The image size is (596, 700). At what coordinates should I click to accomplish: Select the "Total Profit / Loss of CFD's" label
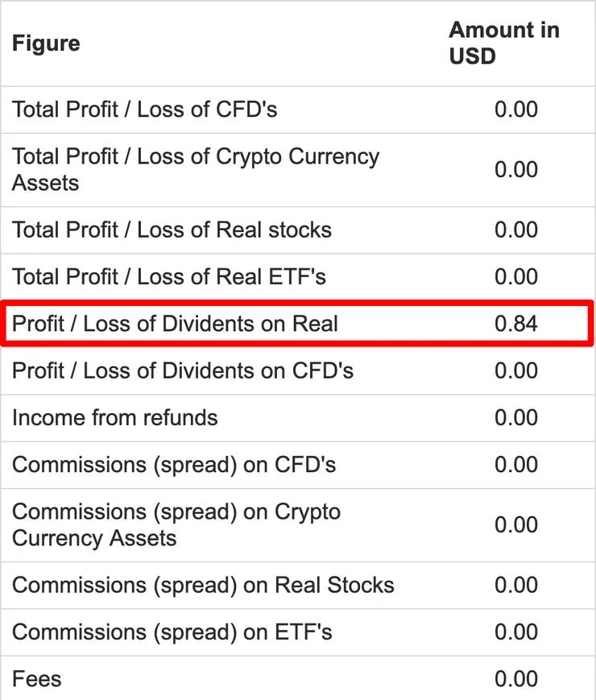point(145,110)
